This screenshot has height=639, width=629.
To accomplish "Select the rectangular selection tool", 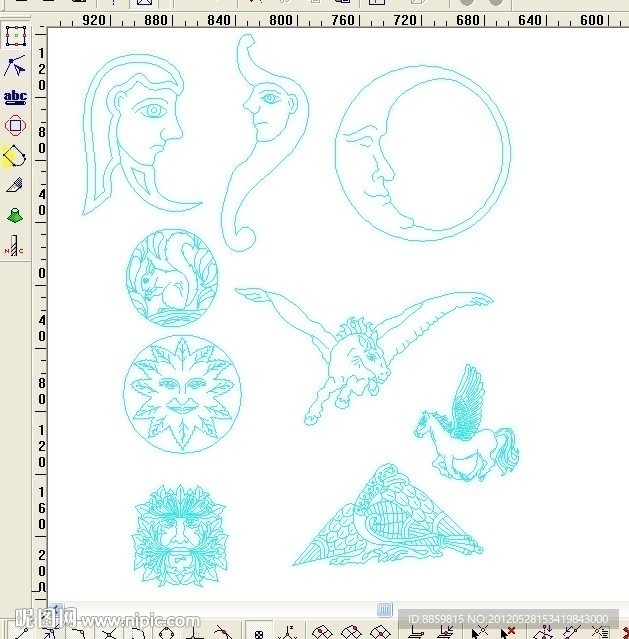I will pyautogui.click(x=15, y=37).
